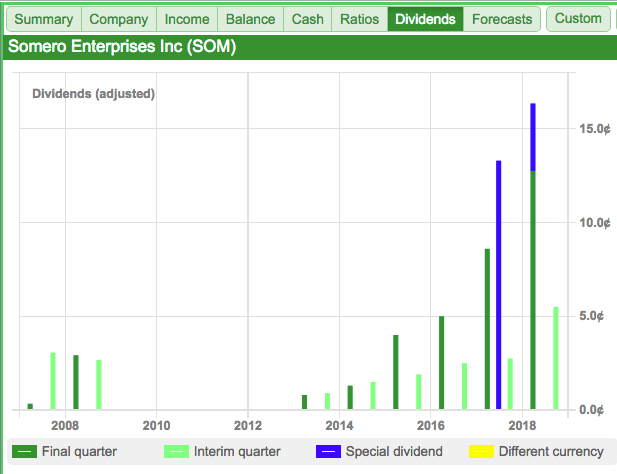Click the Interim quarter legend swatch

(x=176, y=452)
